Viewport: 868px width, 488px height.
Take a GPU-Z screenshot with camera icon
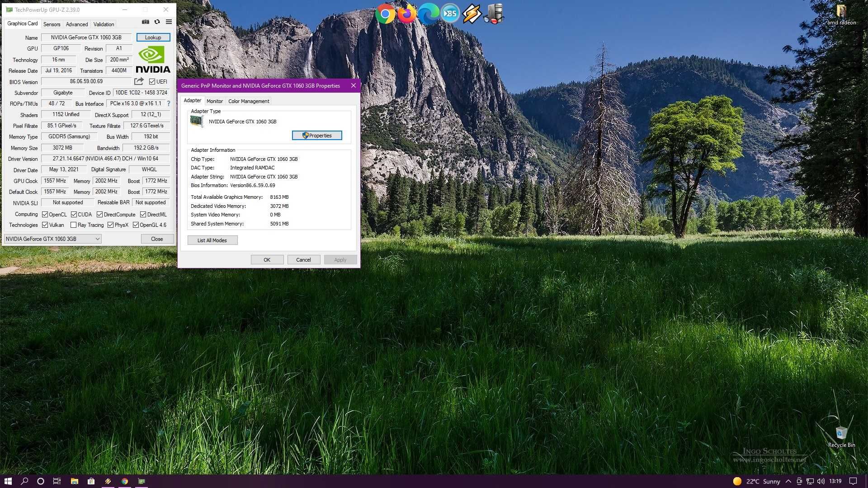point(146,22)
